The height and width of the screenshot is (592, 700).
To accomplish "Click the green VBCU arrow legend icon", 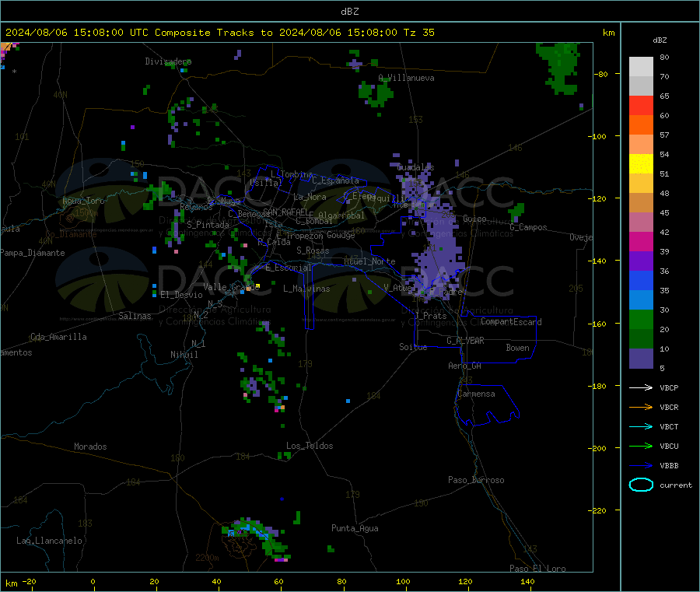I will click(641, 446).
